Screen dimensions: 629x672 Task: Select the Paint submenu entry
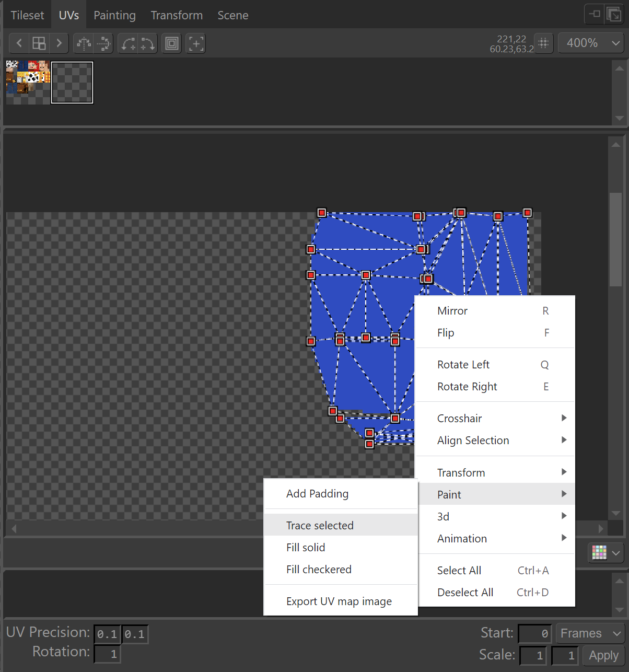pyautogui.click(x=496, y=494)
